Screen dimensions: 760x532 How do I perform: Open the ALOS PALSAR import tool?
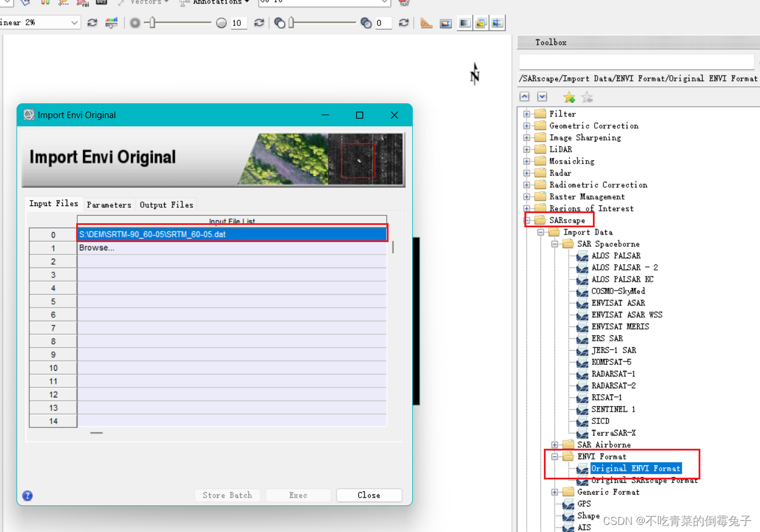coord(616,256)
